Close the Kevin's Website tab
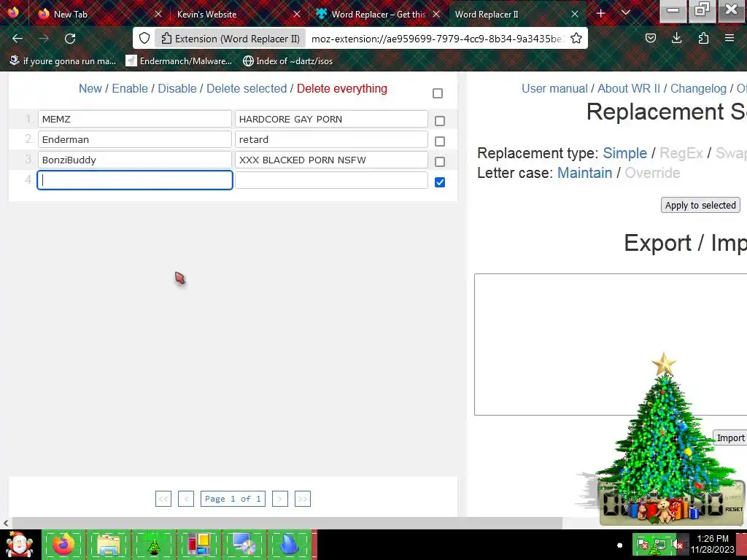The height and width of the screenshot is (560, 747). coord(297,15)
